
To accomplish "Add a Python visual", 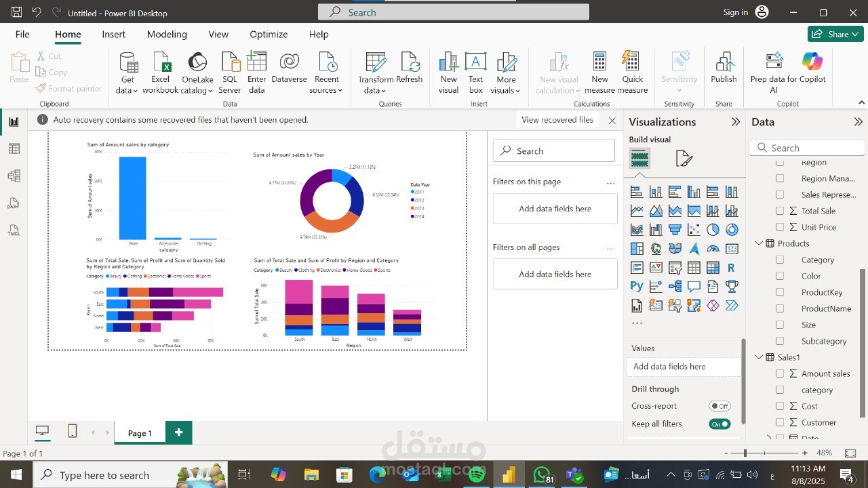I will (x=637, y=287).
